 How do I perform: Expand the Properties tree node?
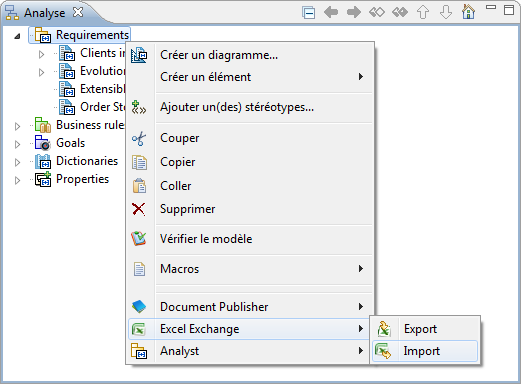click(x=17, y=180)
